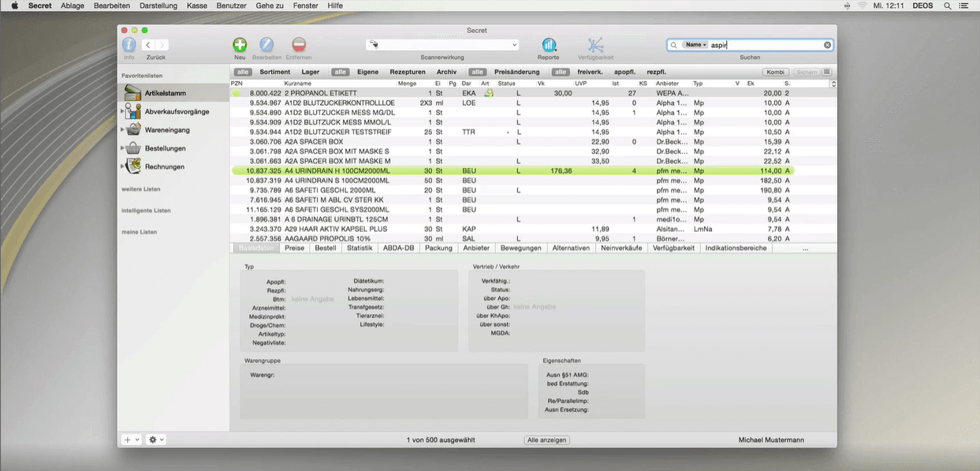Switch to the ABDA-DB tab
The width and height of the screenshot is (980, 471).
(399, 248)
